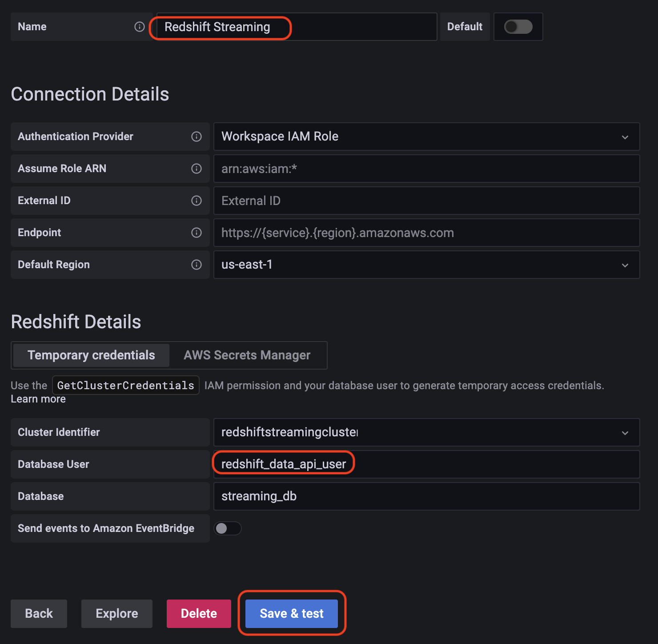Viewport: 658px width, 644px height.
Task: Click the GetClusterCredentials code text
Action: click(x=126, y=386)
